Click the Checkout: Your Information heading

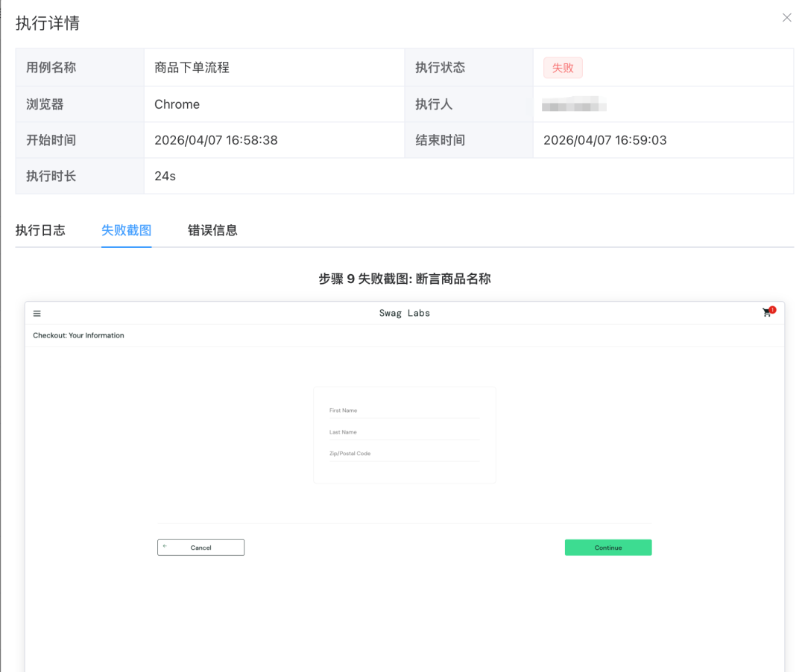(x=78, y=335)
